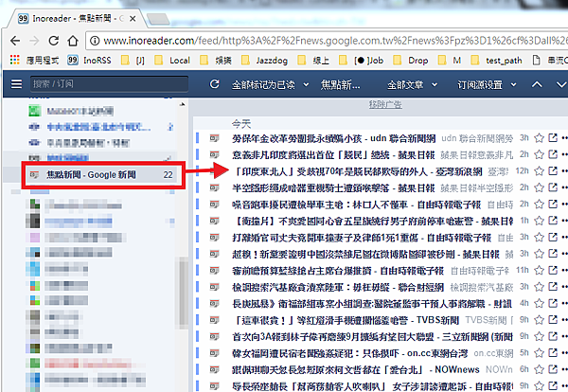The width and height of the screenshot is (568, 392).
Task: Star the on.cc東網台灣 article
Action: 540,353
